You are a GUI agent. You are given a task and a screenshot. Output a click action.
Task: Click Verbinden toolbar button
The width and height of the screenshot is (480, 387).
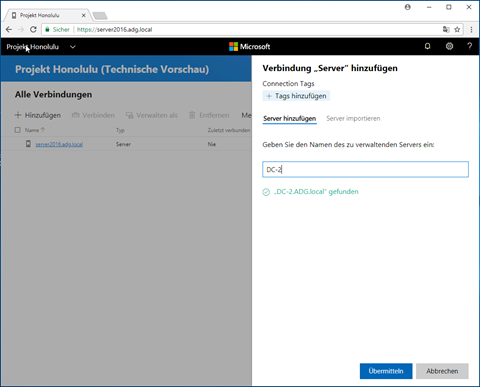(93, 115)
